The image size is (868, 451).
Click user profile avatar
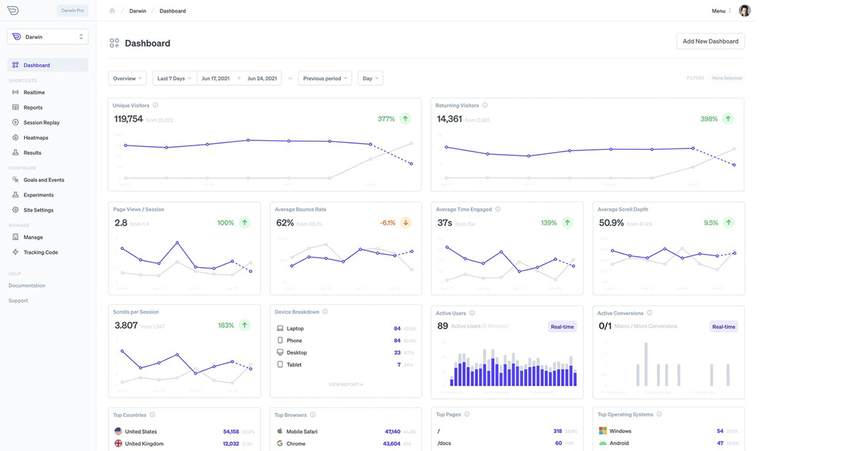(x=744, y=11)
